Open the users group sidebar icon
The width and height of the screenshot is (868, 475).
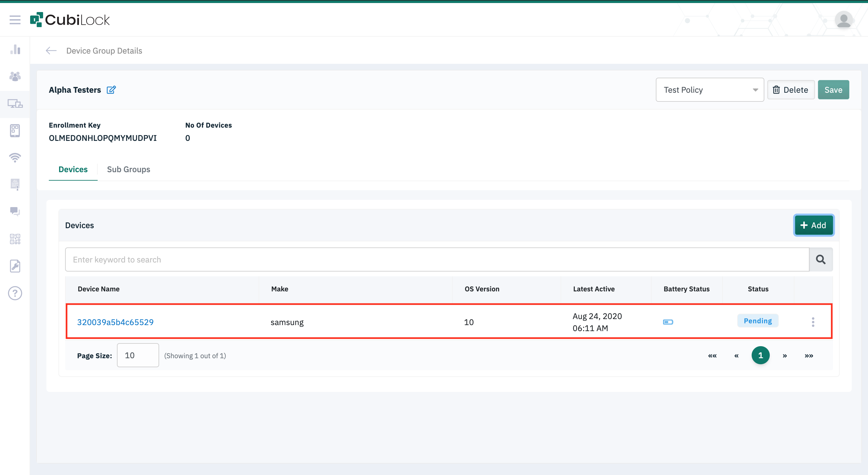coord(15,76)
